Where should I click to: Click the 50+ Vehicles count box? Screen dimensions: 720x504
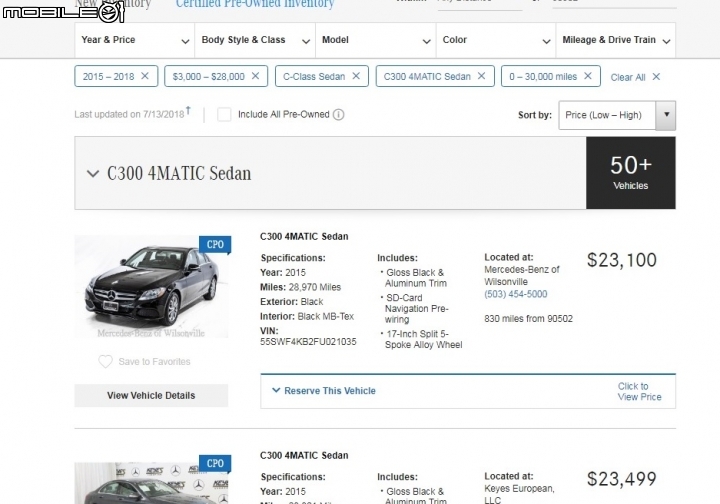tap(630, 173)
